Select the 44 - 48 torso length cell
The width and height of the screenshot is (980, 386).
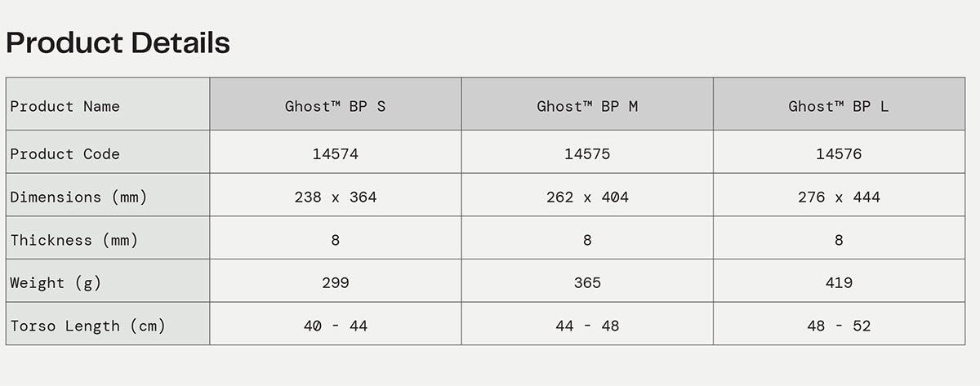587,326
